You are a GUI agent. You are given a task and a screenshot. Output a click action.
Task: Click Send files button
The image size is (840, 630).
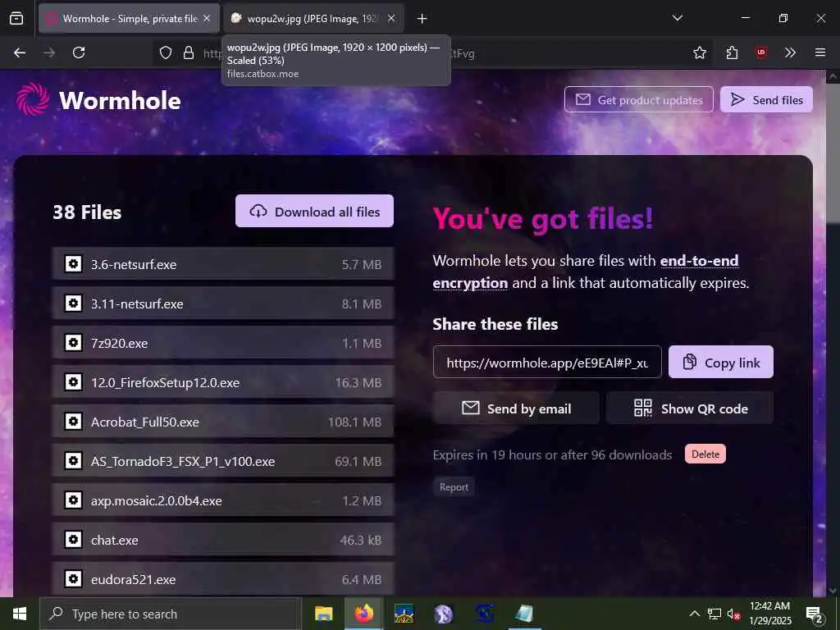767,99
